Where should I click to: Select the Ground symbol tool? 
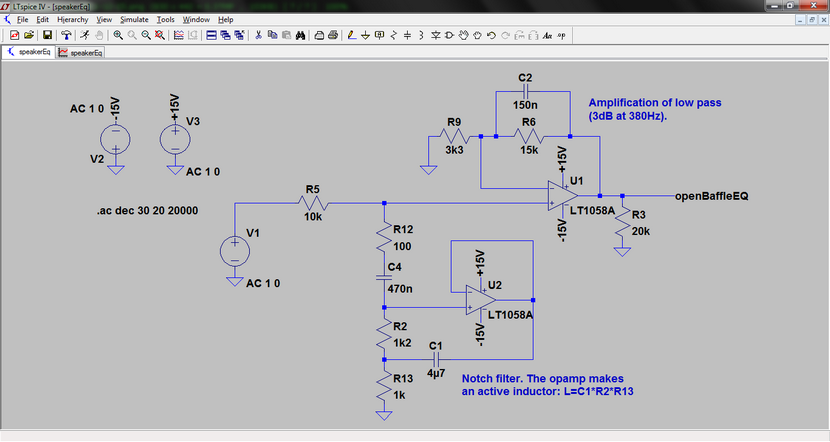pyautogui.click(x=366, y=35)
